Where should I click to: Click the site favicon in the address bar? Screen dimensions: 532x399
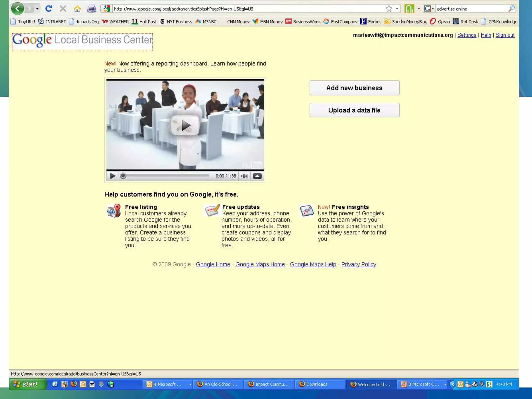(x=107, y=9)
